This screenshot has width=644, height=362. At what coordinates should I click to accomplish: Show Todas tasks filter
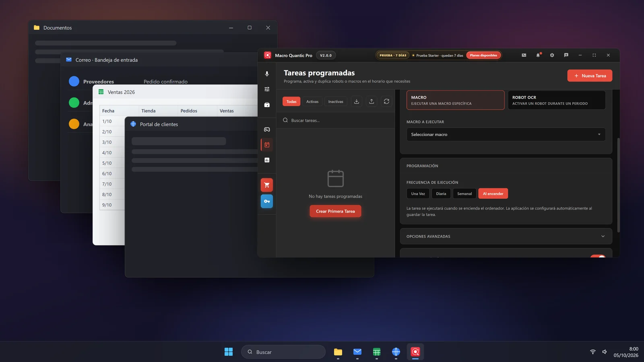point(291,102)
